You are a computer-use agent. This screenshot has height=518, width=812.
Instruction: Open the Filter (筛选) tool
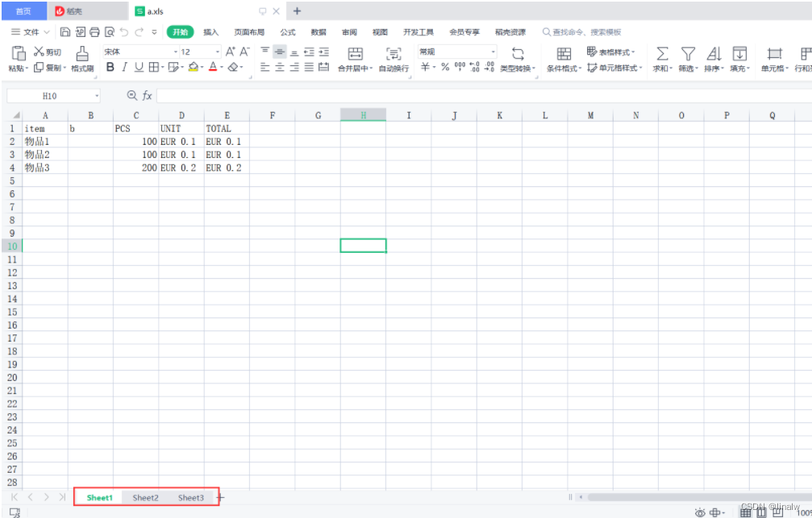point(688,53)
